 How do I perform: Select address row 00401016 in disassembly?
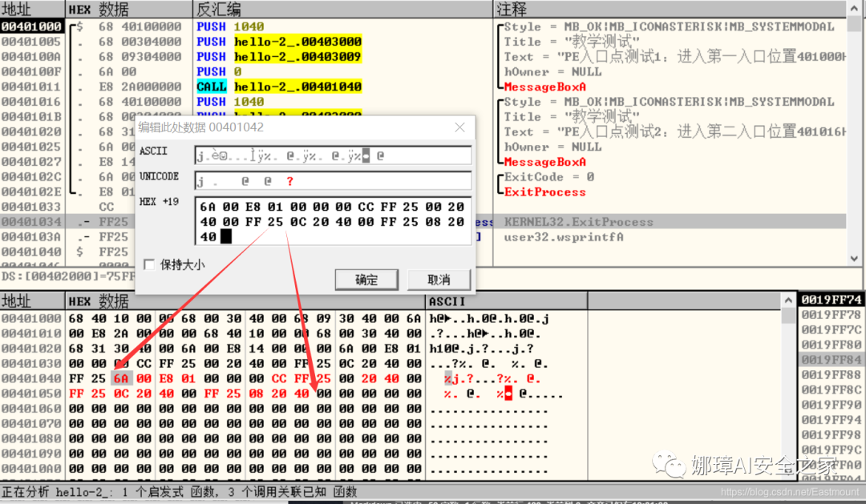click(x=31, y=102)
